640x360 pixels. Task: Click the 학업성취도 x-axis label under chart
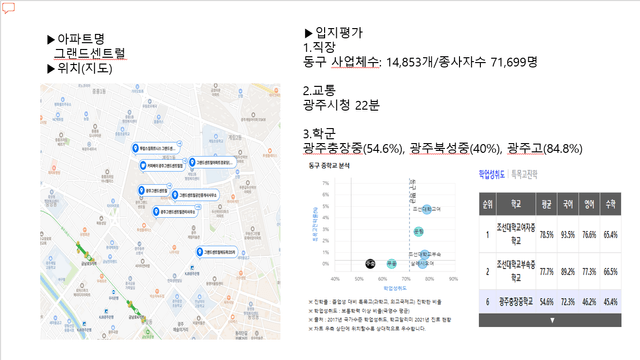click(395, 288)
